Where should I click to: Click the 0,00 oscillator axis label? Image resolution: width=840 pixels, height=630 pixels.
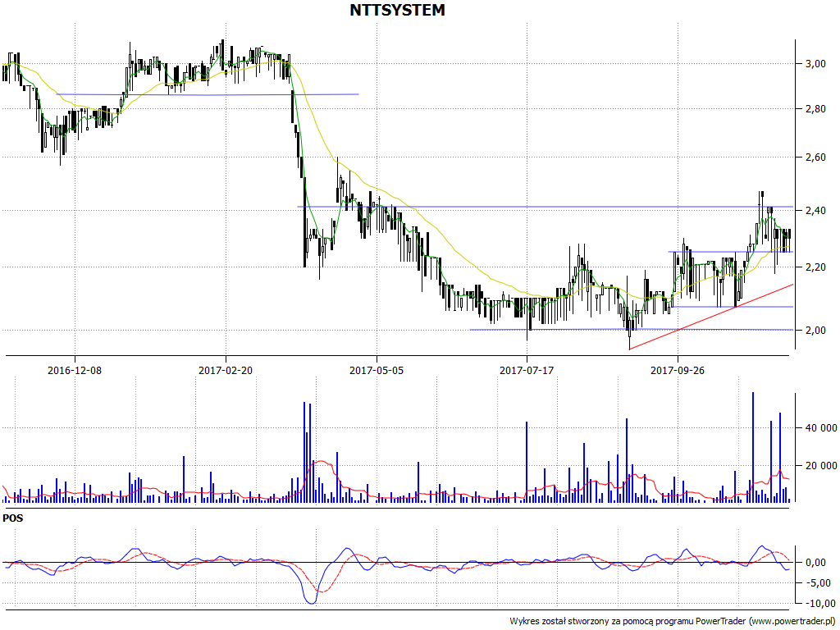coord(815,563)
